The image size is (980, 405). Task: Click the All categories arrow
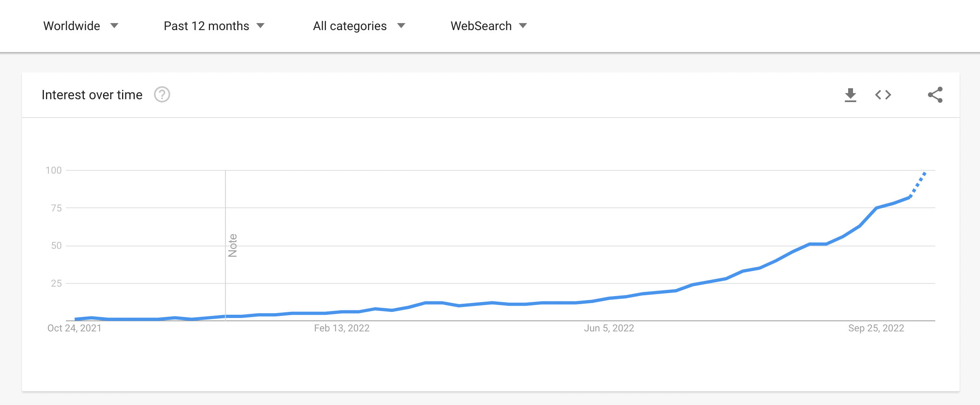[401, 26]
